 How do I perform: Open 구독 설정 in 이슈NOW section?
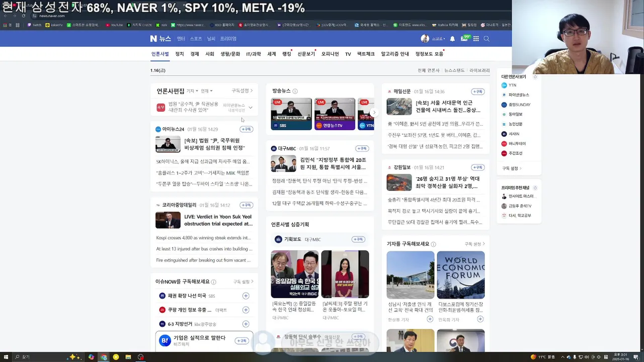point(243,282)
